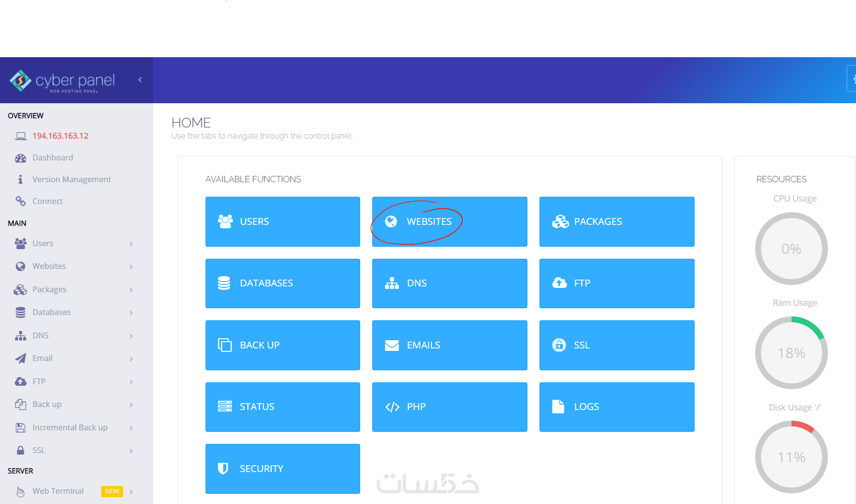856x504 pixels.
Task: Select Connect in the Overview section
Action: click(48, 201)
